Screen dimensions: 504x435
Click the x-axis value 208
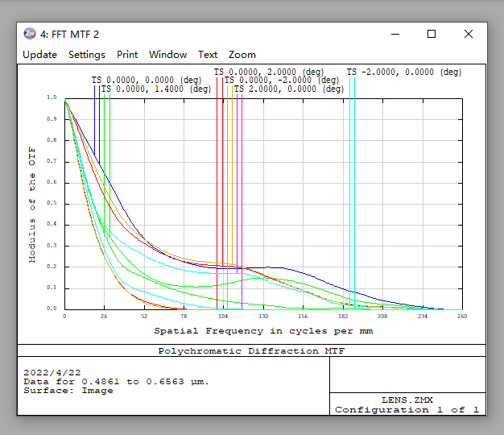pyautogui.click(x=382, y=317)
